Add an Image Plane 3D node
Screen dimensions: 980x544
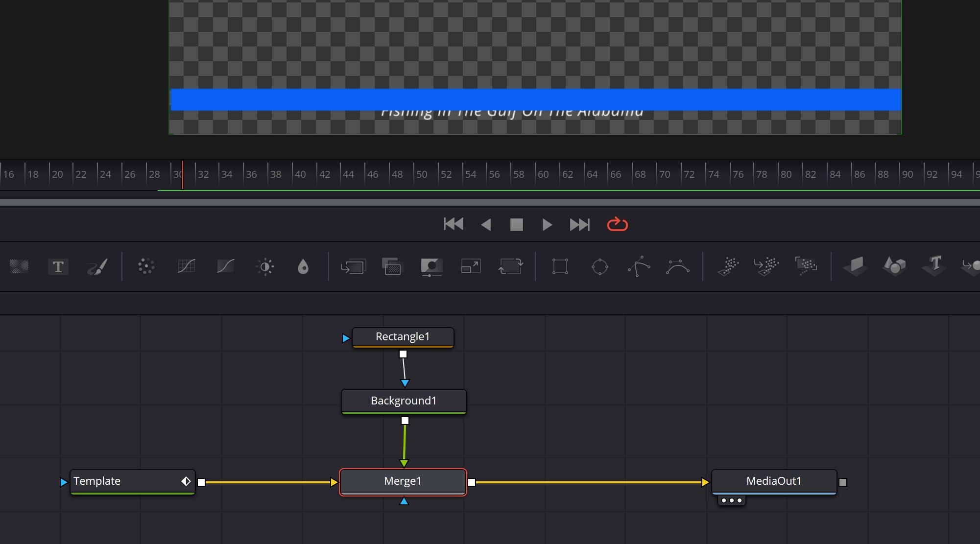[x=855, y=267]
